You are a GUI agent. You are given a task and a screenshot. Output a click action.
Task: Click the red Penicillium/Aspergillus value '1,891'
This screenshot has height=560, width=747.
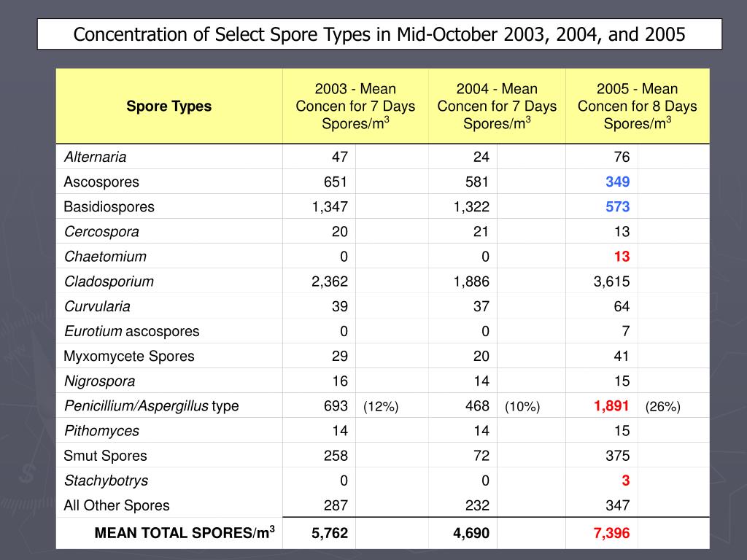click(x=612, y=405)
